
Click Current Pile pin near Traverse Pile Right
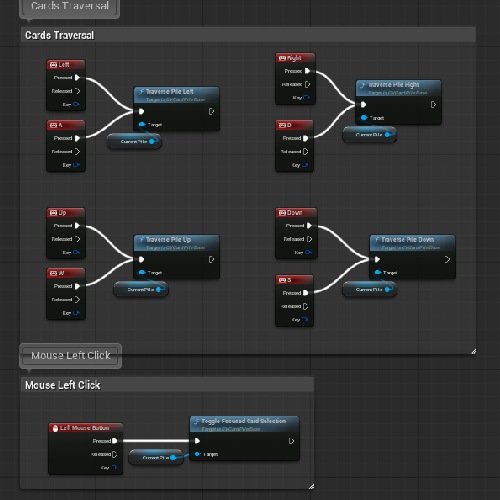388,135
